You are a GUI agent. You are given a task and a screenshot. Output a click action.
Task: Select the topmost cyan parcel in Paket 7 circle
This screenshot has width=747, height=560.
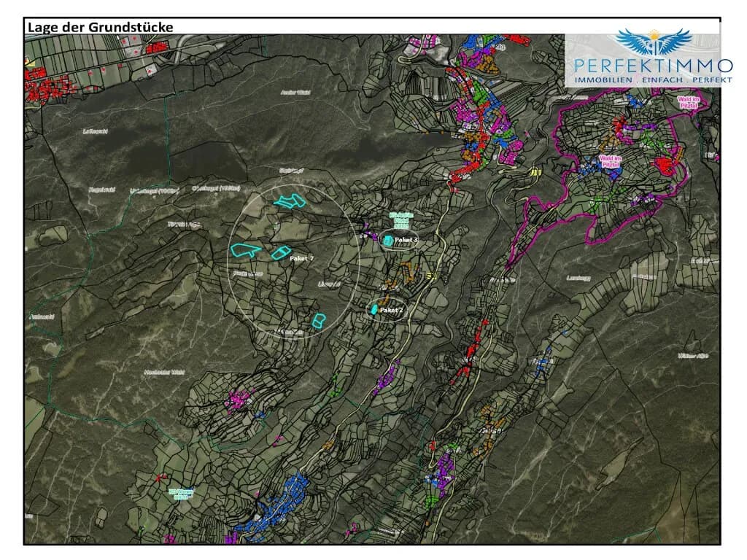[290, 201]
